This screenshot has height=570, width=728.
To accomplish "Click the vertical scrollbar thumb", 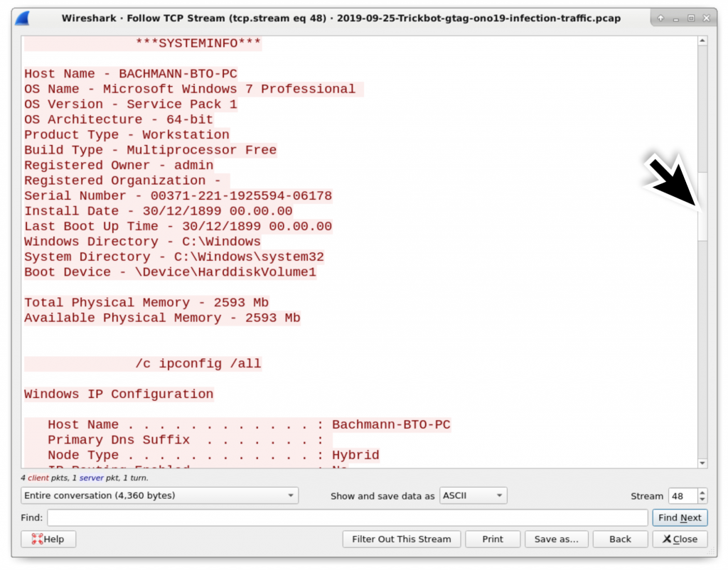I will [x=702, y=207].
